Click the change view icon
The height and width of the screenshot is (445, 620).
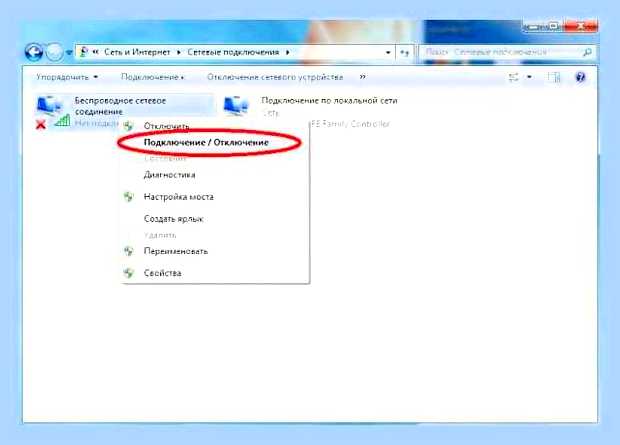(x=514, y=77)
